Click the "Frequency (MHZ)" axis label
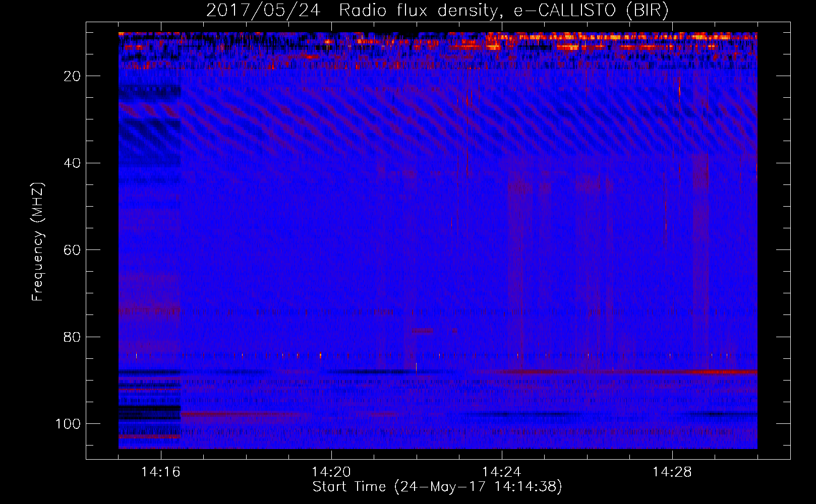Image resolution: width=816 pixels, height=504 pixels. 38,241
